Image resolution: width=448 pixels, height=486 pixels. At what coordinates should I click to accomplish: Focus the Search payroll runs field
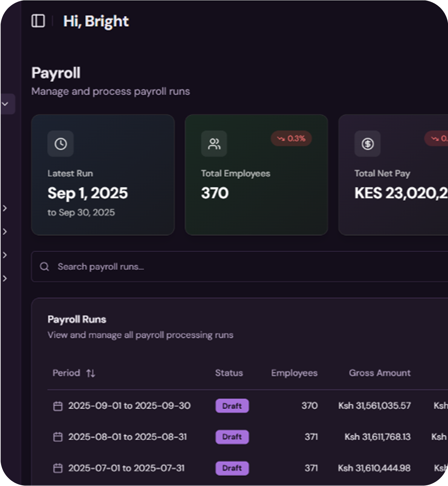click(222, 266)
